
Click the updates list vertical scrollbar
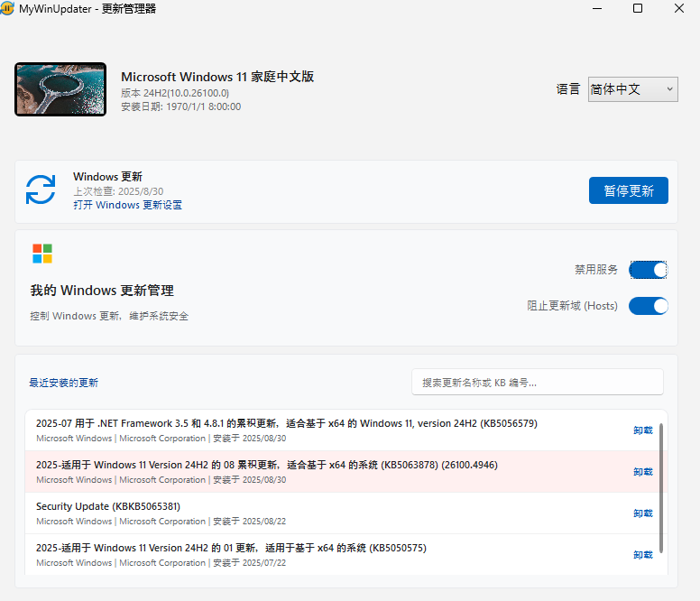pyautogui.click(x=661, y=488)
